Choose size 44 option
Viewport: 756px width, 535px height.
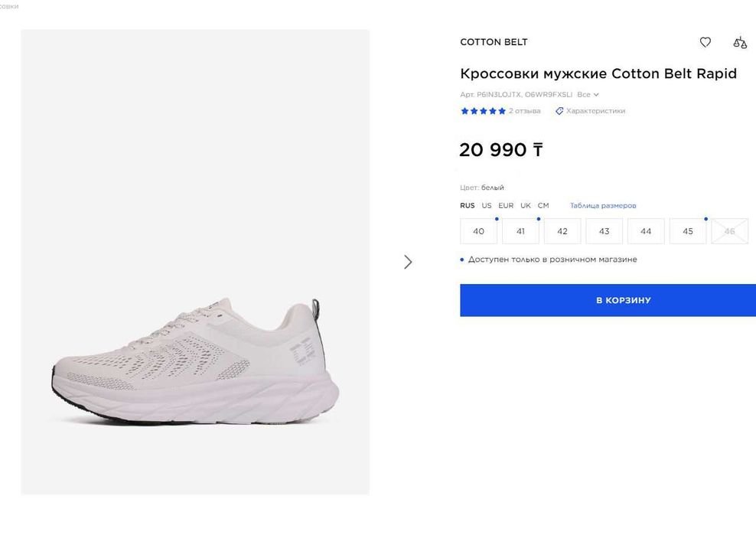click(646, 231)
